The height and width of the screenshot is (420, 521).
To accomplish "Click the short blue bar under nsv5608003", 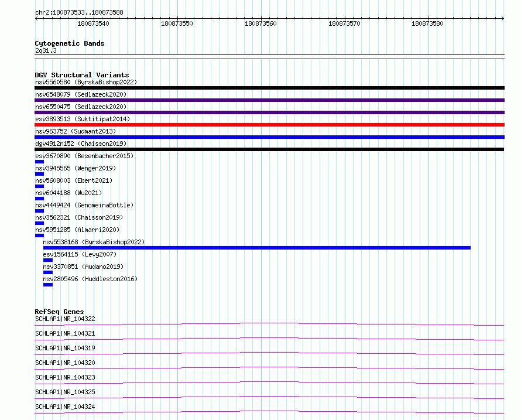I will coord(39,186).
